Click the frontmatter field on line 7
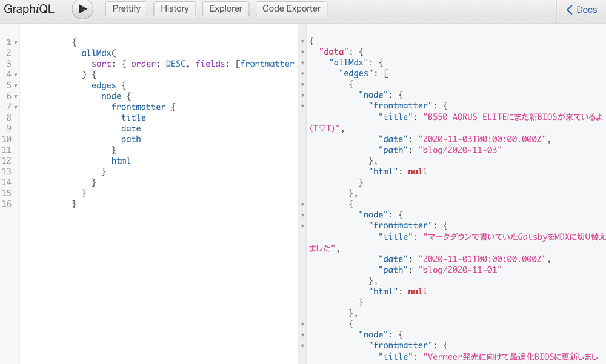The width and height of the screenshot is (606, 364). (x=138, y=107)
